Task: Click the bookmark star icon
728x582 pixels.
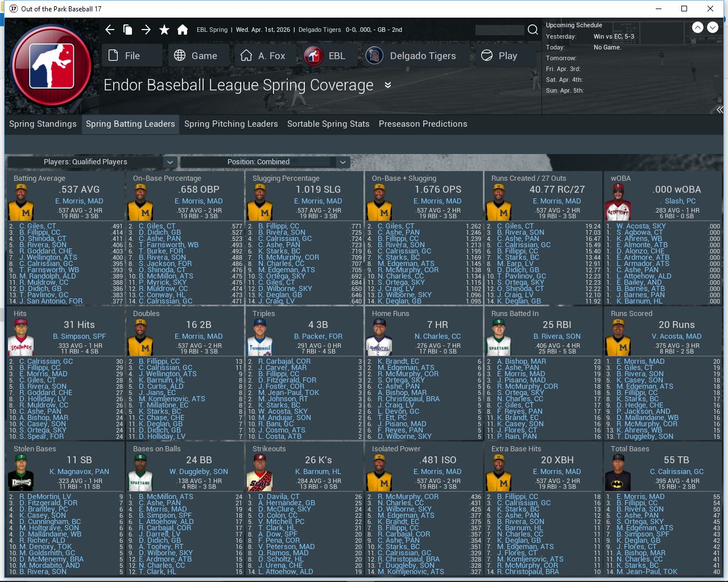Action: [x=164, y=30]
